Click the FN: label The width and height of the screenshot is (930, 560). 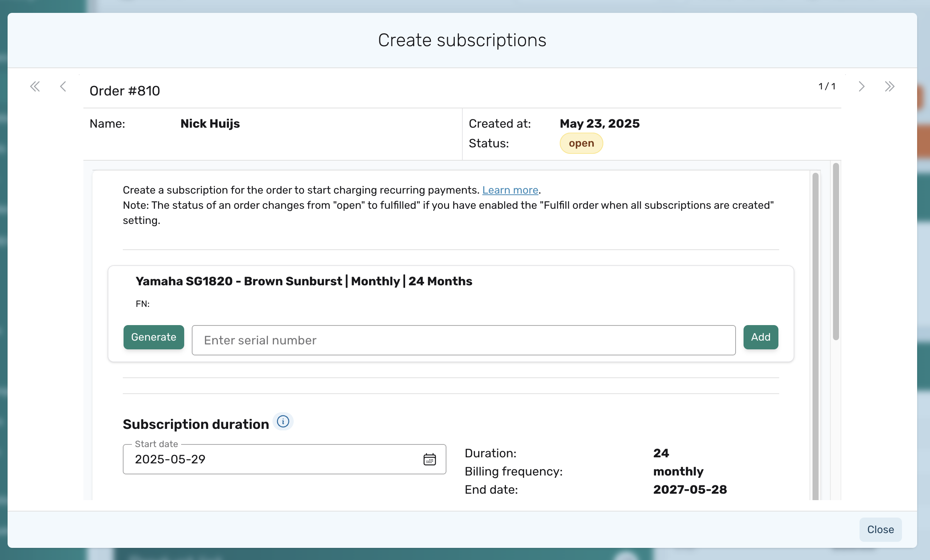[142, 304]
